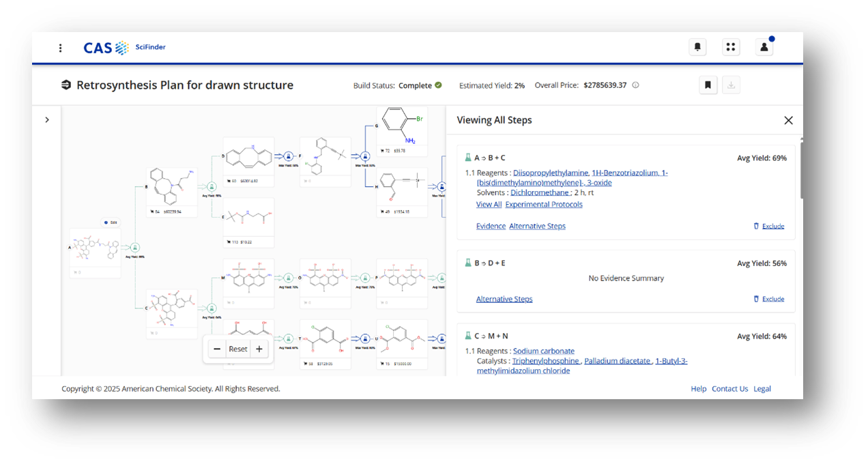The width and height of the screenshot is (868, 464).
Task: Click the flask icon beside B ➔ D + E heading
Action: click(x=468, y=263)
